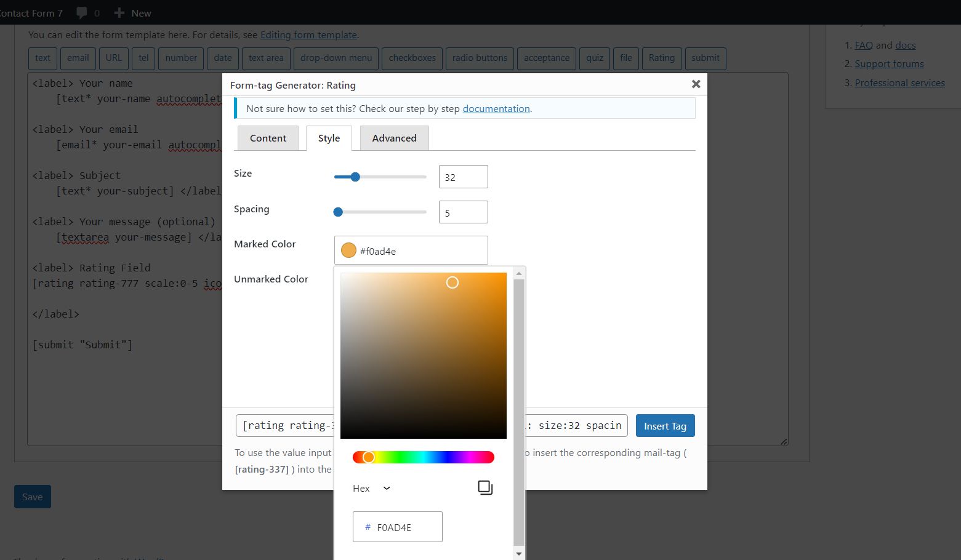Open the Hex format dropdown
The width and height of the screenshot is (961, 560).
coord(372,489)
